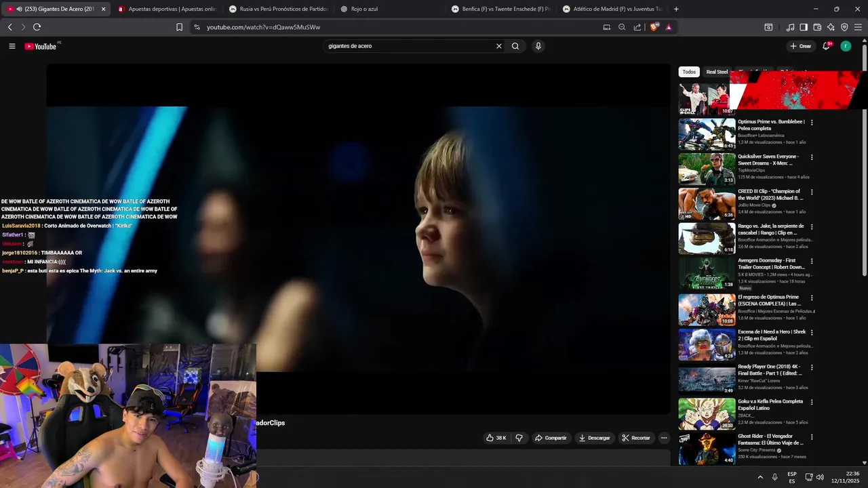Click the zoom magnifier icon in the address bar

[622, 27]
